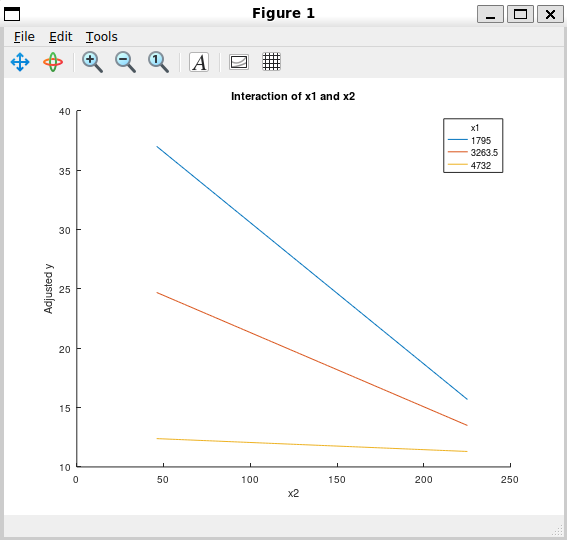Screen dimensions: 567x540
Task: Close the Figure 1 window
Action: tap(550, 14)
